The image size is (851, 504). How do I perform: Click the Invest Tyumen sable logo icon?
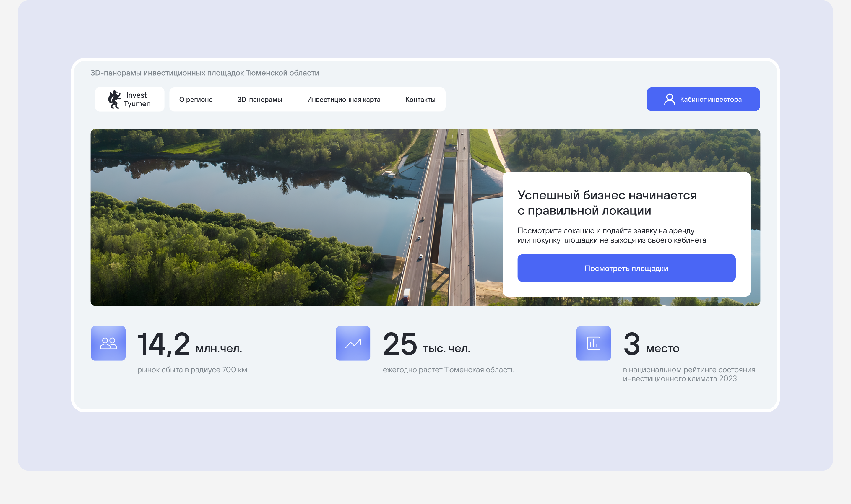point(114,100)
